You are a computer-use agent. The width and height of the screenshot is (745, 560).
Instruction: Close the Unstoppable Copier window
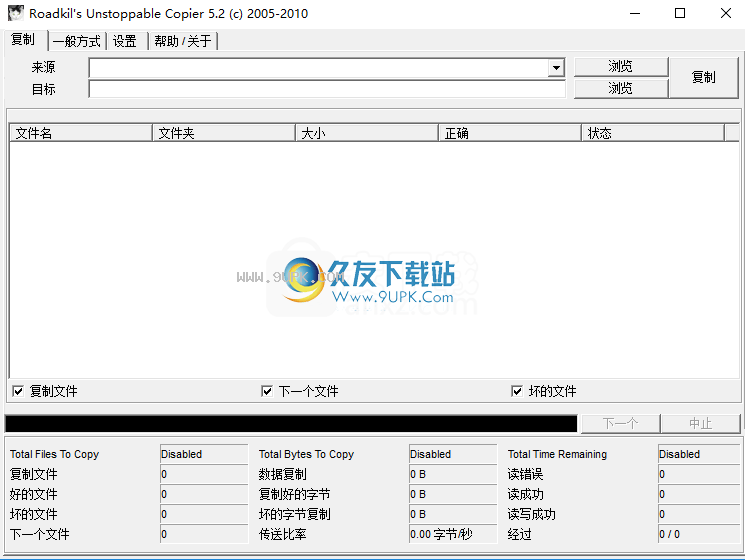[x=726, y=13]
